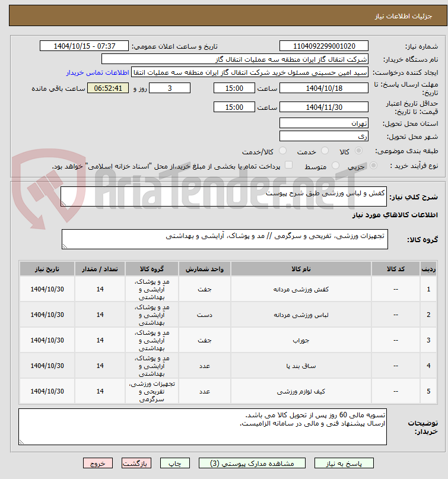Select the کالا radio button
Screen dimensions: 448x479
[x=359, y=151]
